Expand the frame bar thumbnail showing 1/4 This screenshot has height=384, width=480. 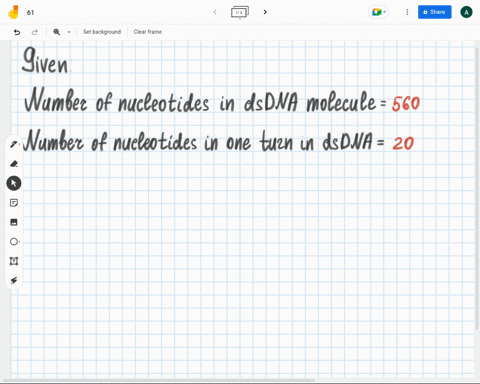pos(240,12)
